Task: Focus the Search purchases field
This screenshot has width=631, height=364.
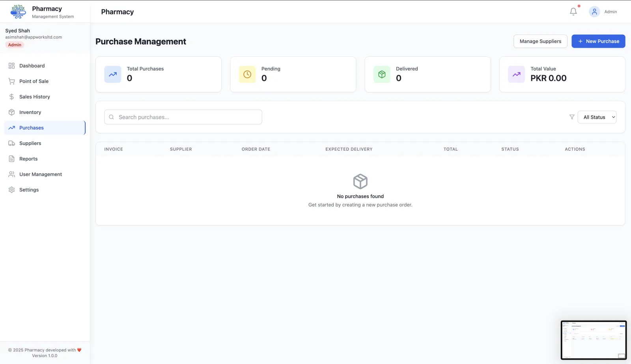Action: 183,117
